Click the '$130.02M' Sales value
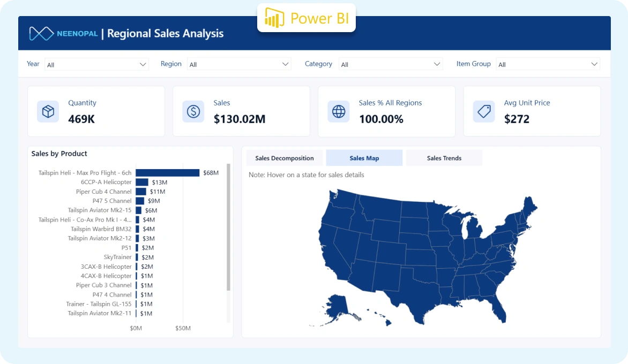Viewport: 628px width, 364px height. click(240, 119)
